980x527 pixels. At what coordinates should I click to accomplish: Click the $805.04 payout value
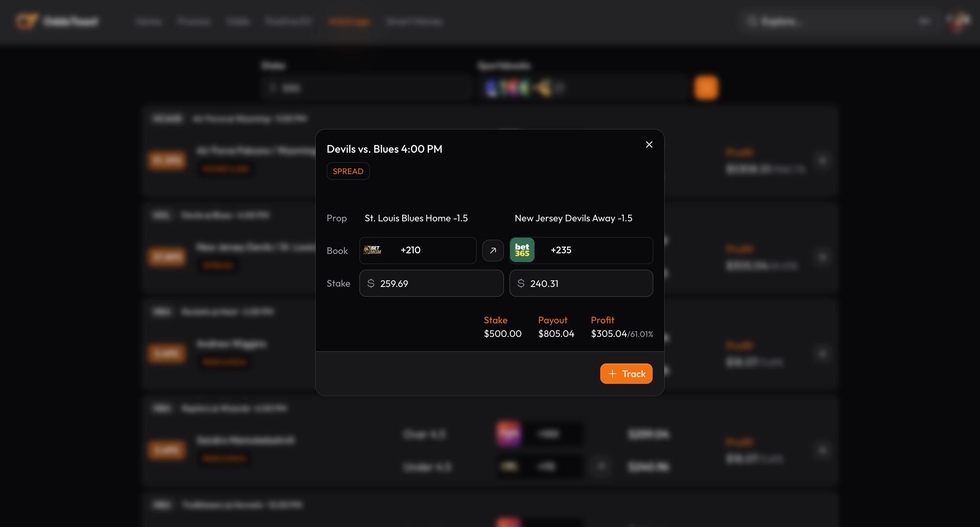click(556, 334)
